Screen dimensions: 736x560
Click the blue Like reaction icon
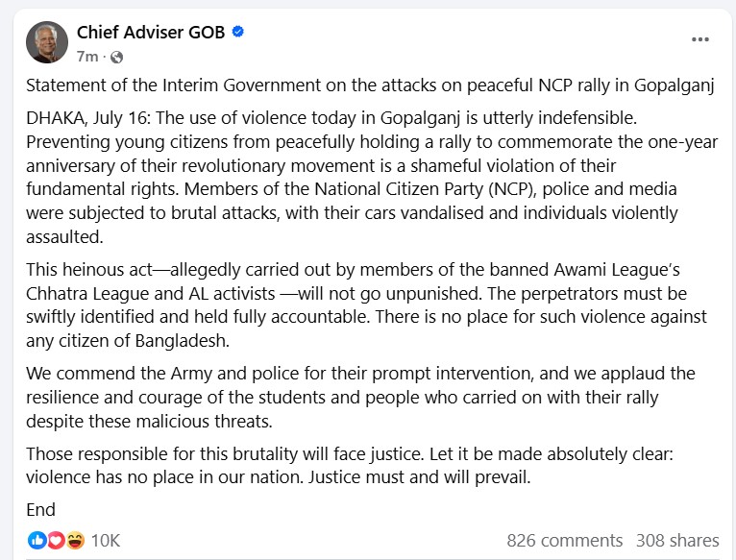point(37,540)
